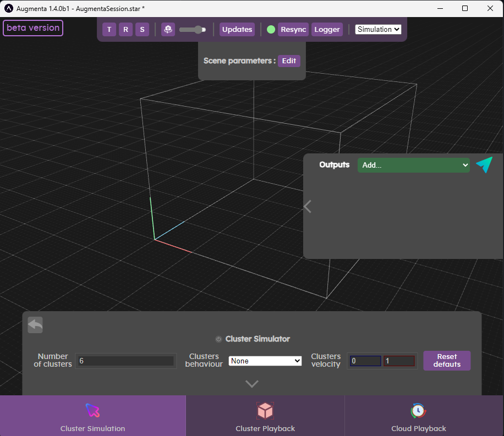The height and width of the screenshot is (436, 504).
Task: Click the minimum clusters velocity field
Action: (365, 361)
